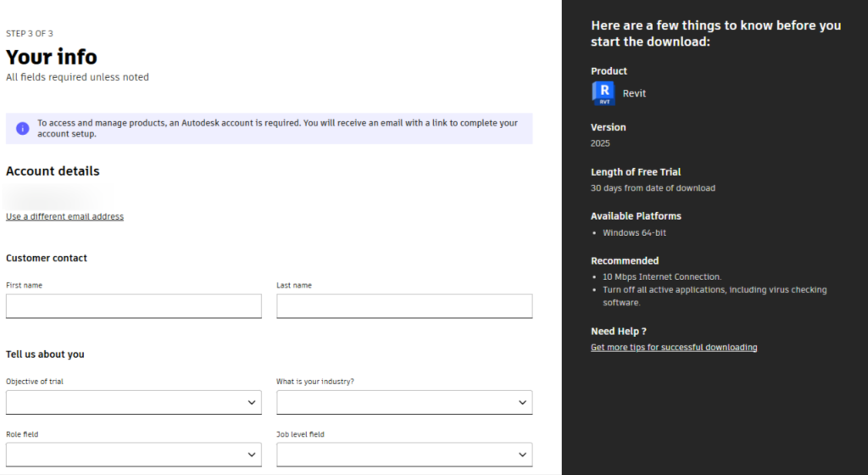Click All fields required unless noted text
Image resolution: width=868 pixels, height=475 pixels.
(x=77, y=77)
